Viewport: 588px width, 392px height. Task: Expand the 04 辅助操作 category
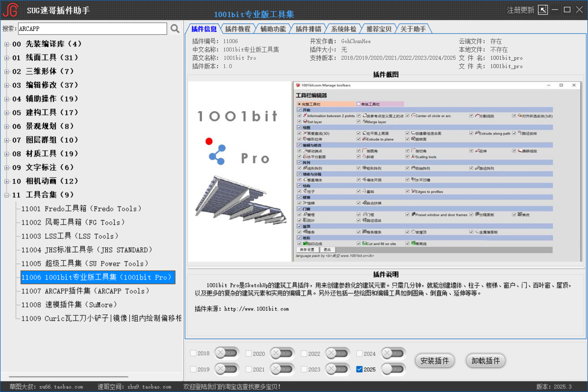tap(7, 99)
